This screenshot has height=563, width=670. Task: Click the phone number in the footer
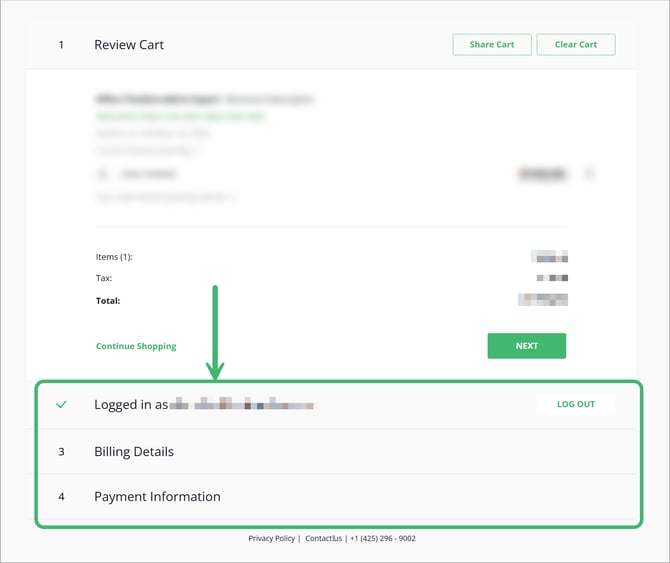383,538
